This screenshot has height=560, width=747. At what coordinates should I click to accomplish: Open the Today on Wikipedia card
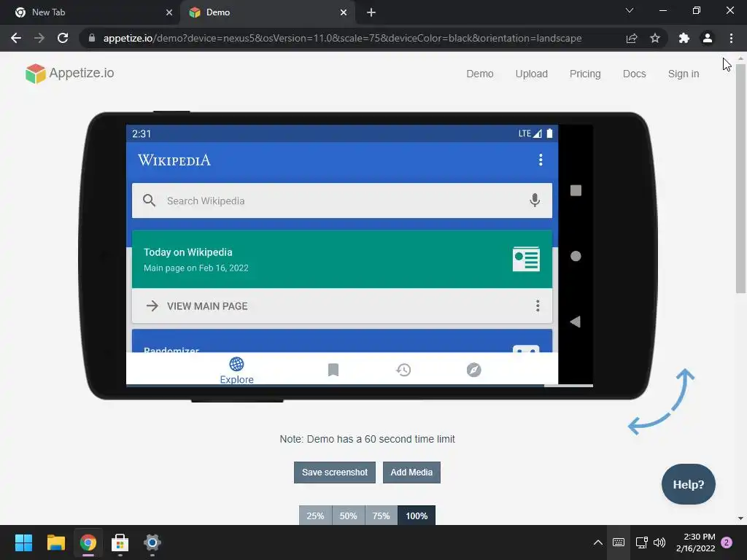[342, 259]
